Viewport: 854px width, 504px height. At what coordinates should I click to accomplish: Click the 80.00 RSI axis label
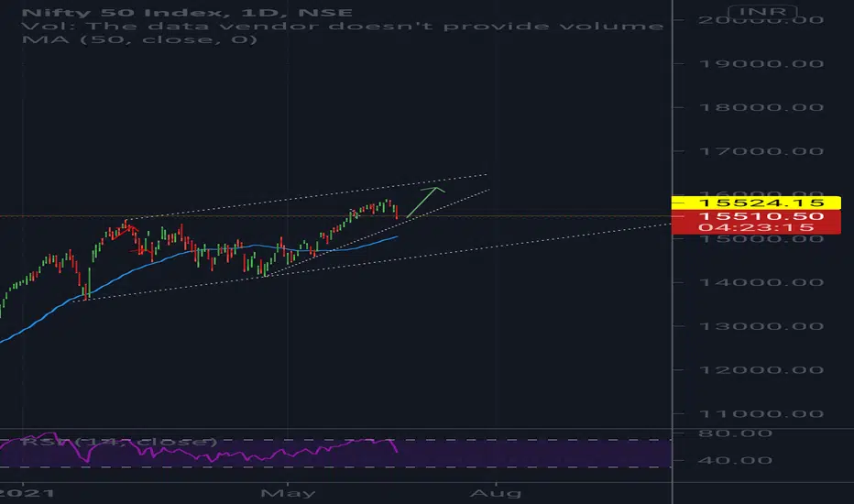pos(735,433)
